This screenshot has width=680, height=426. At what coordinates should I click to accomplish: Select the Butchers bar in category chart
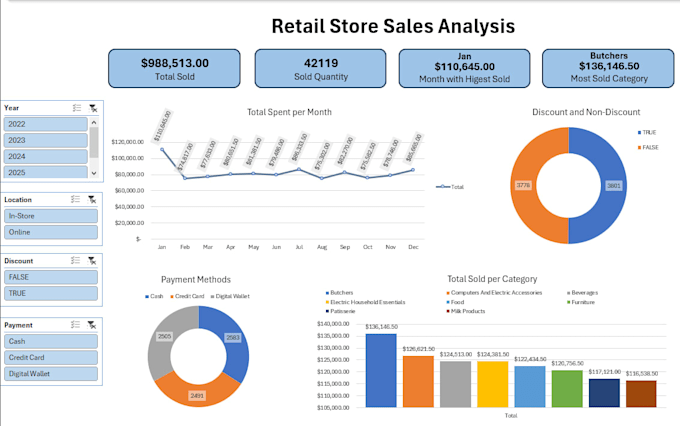click(x=381, y=370)
